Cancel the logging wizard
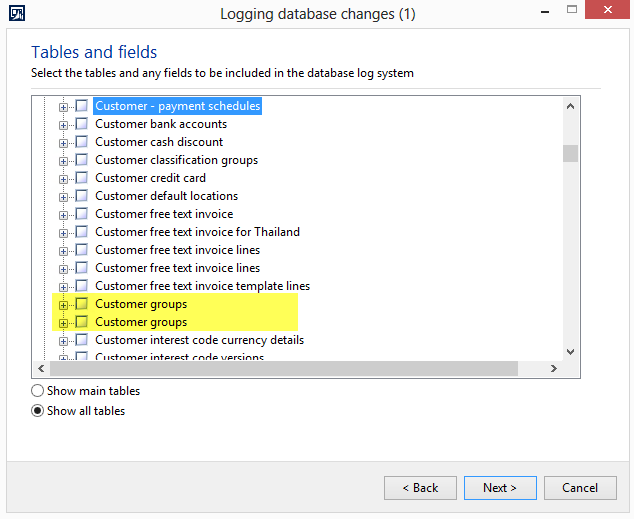 pos(580,488)
